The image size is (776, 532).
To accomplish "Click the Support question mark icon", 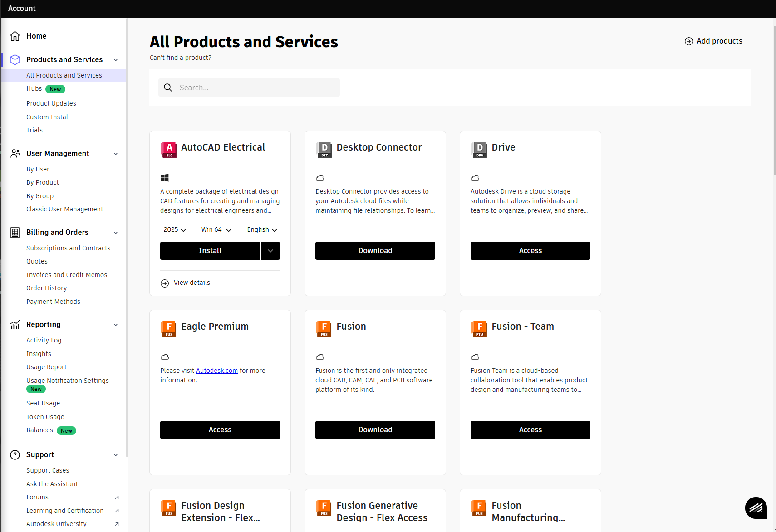I will pos(15,455).
